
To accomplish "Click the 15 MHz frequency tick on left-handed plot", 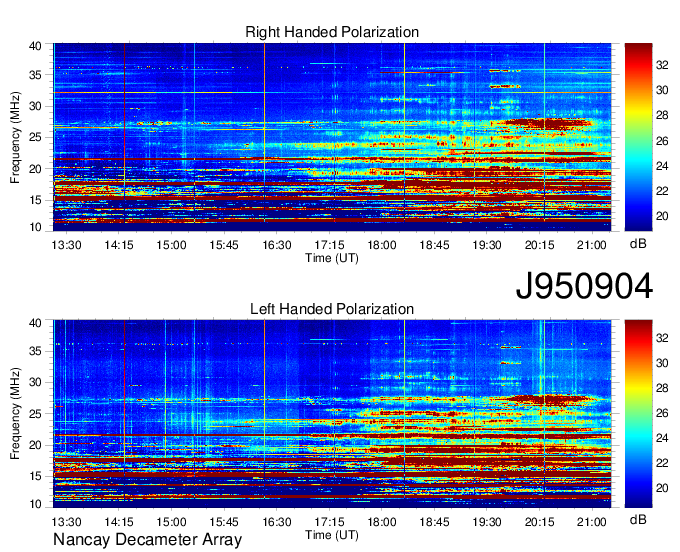I will 35,477.
